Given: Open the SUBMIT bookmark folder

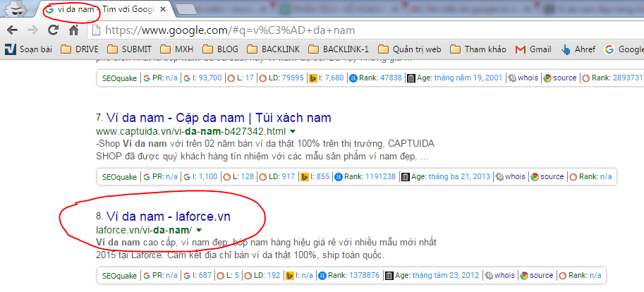Looking at the screenshot, I should 129,49.
